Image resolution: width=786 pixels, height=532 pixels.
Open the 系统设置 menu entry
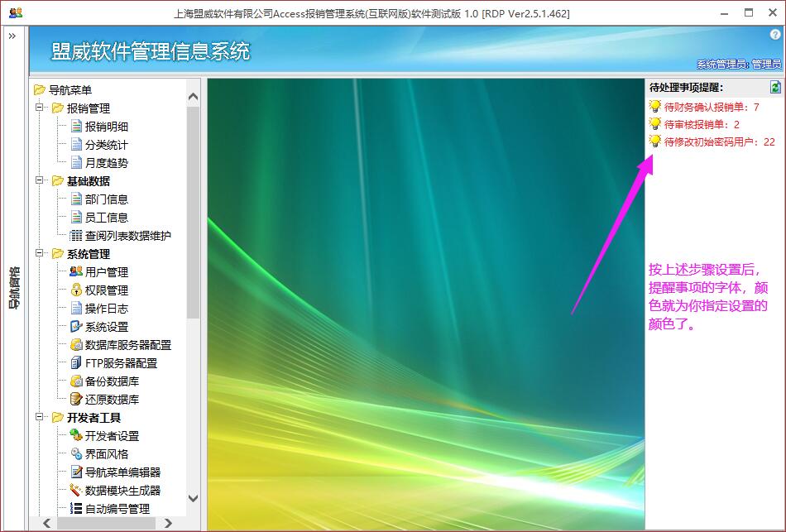(107, 327)
